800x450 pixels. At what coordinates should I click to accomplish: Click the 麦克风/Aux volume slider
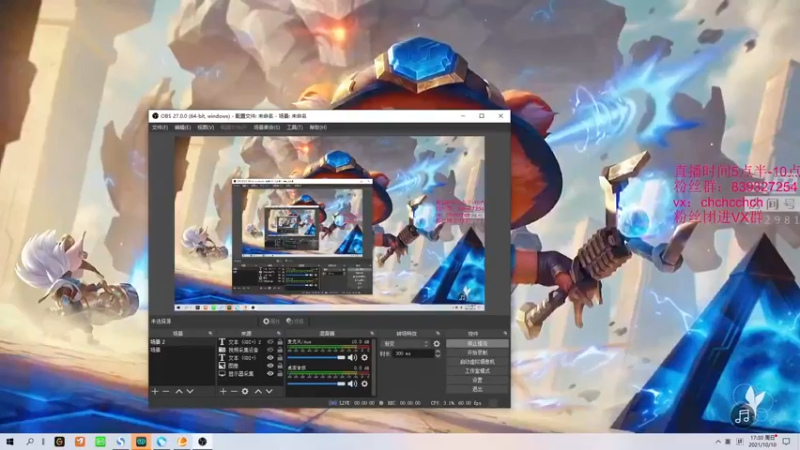pyautogui.click(x=316, y=358)
